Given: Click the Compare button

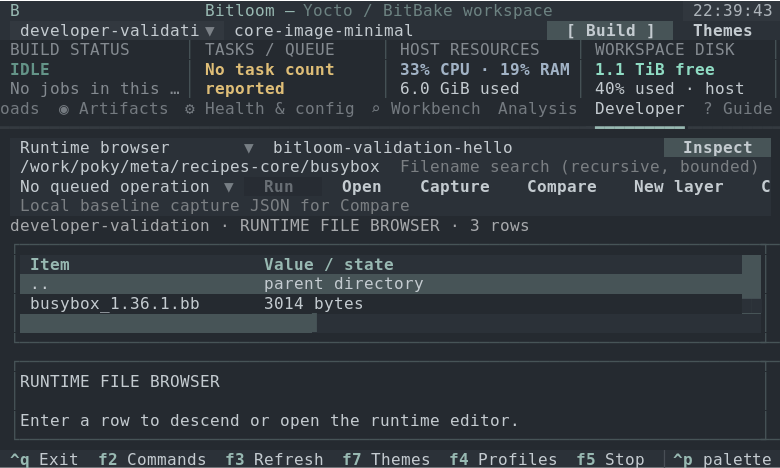Looking at the screenshot, I should (x=562, y=187).
